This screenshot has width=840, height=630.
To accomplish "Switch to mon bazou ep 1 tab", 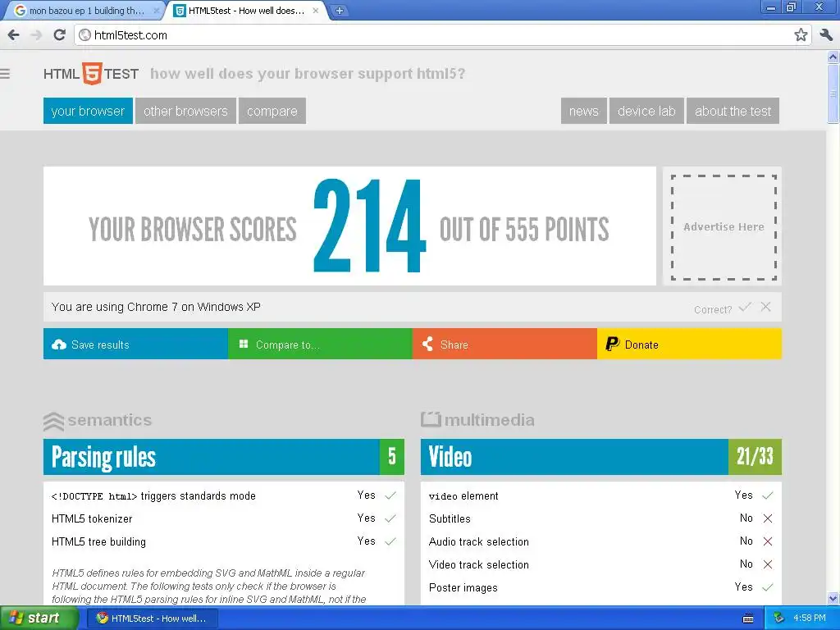I will [85, 11].
